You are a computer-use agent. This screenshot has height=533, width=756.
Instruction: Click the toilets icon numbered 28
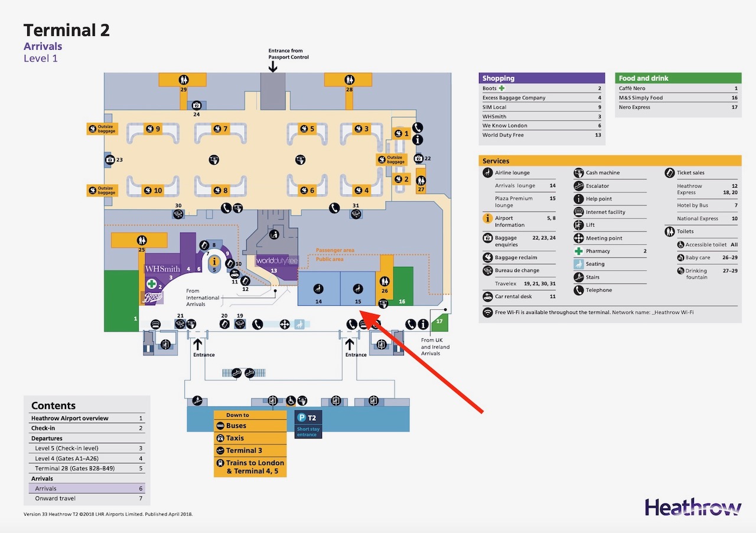[x=348, y=80]
